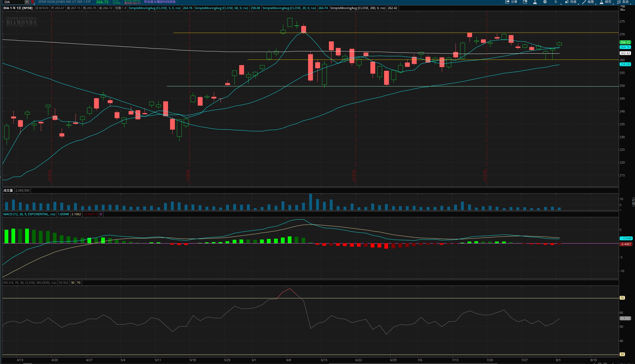Open the Patterns (形态) menu
The width and height of the screenshot is (635, 364).
[623, 2]
